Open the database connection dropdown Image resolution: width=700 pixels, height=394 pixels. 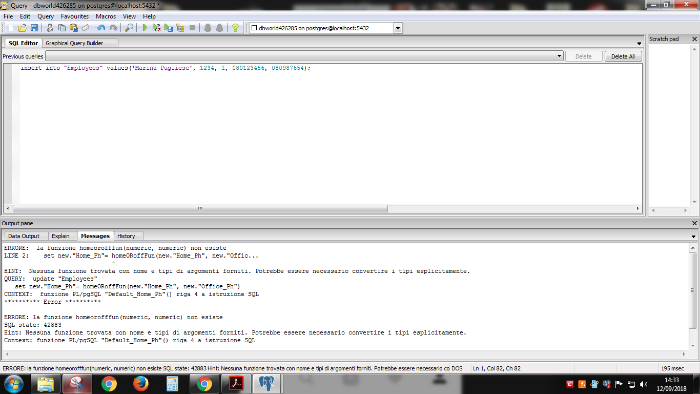pos(397,28)
